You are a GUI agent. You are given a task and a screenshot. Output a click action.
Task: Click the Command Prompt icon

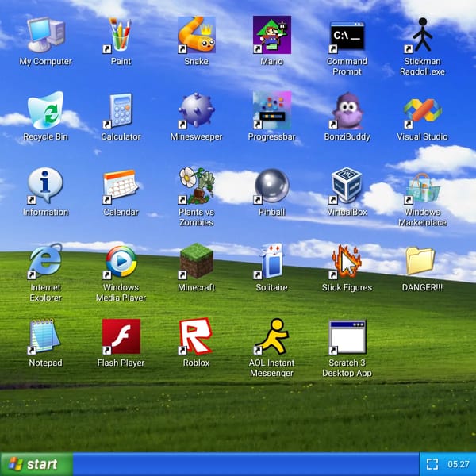pos(347,36)
